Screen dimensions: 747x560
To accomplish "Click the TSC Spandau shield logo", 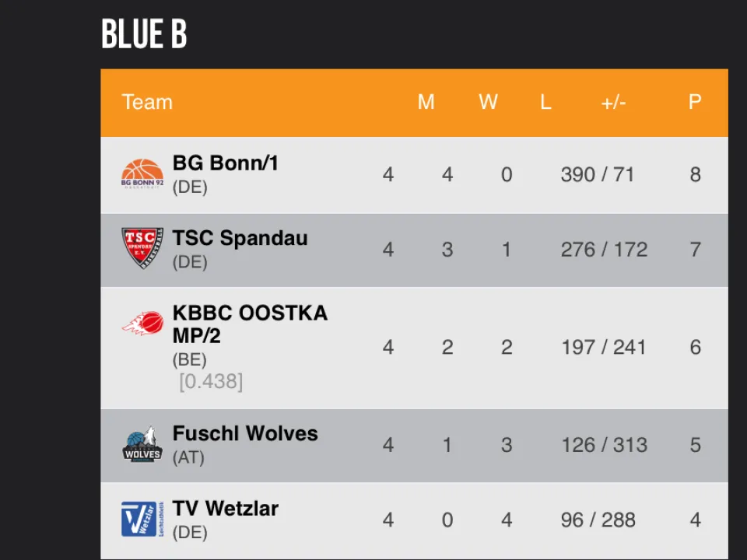I will (x=142, y=248).
